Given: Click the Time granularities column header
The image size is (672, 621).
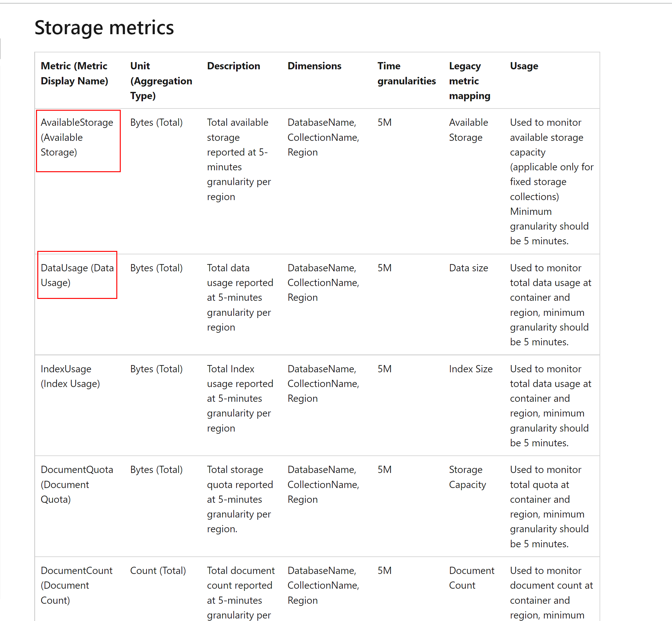Looking at the screenshot, I should [406, 73].
